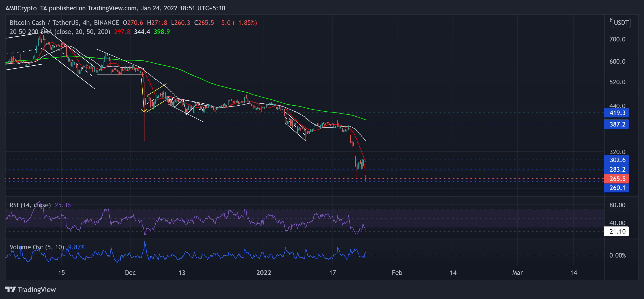
Task: Click the low price value 260.3
Action: click(182, 23)
